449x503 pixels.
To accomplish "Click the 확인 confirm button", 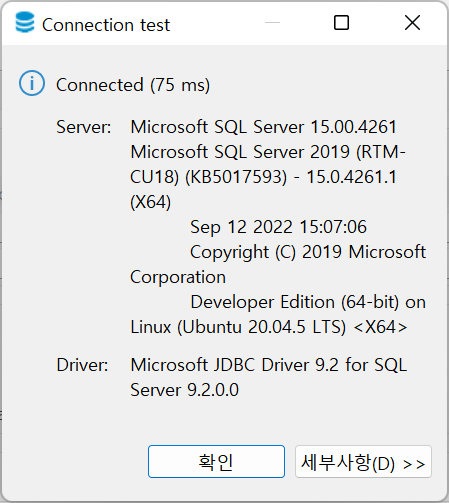I will point(216,461).
